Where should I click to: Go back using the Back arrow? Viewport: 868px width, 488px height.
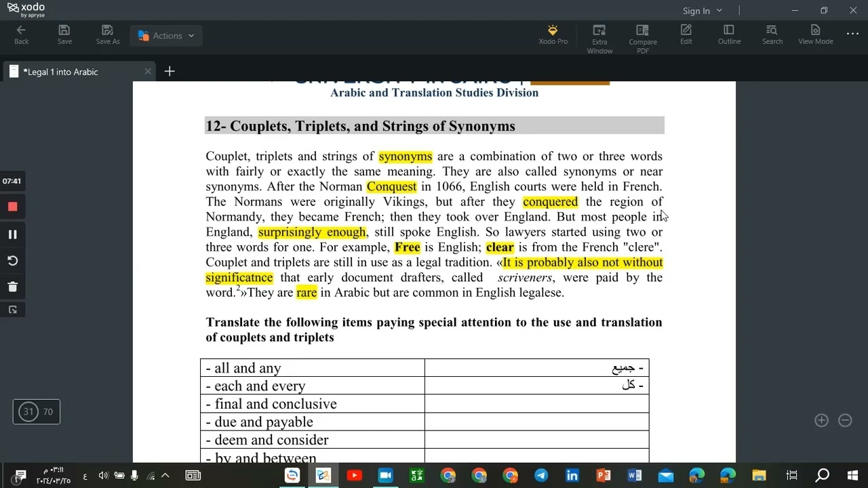21,35
